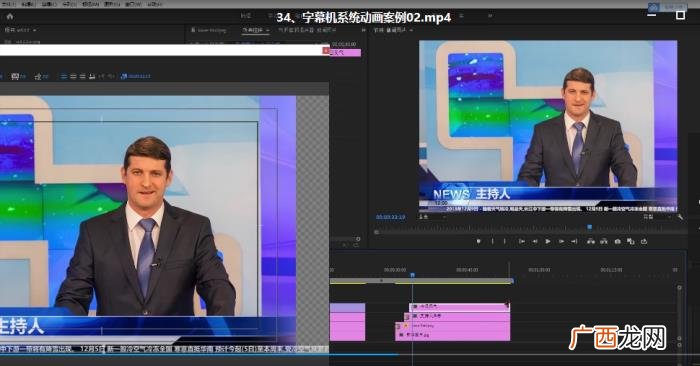Select the topmost pink clip in the timeline
Screen dimensions: 700x366
pos(459,307)
